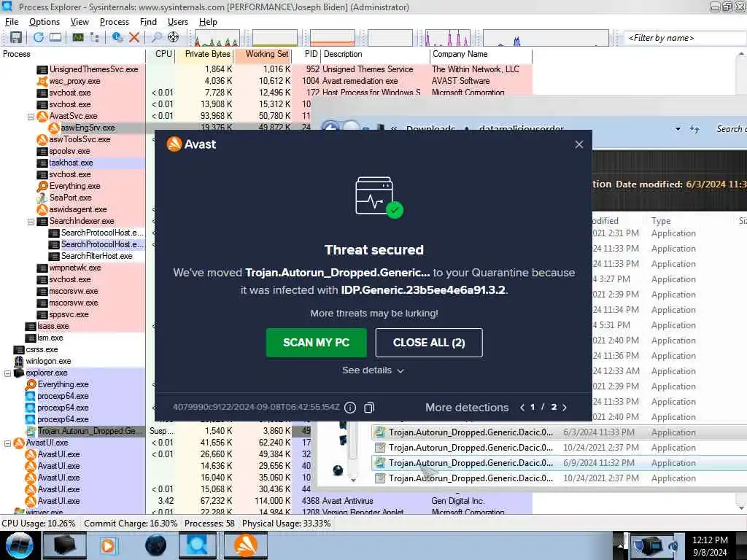Click the CLOSE ALL (2) button
Image resolution: width=747 pixels, height=560 pixels.
429,343
